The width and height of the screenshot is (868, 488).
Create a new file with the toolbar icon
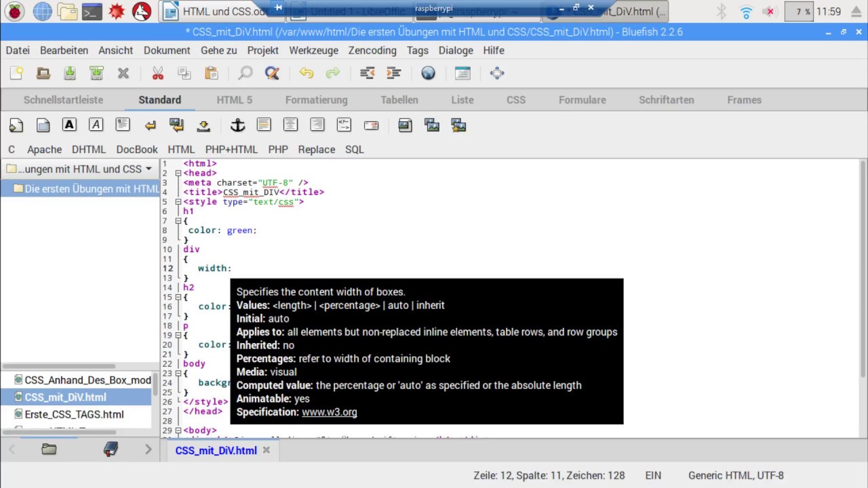tap(16, 73)
